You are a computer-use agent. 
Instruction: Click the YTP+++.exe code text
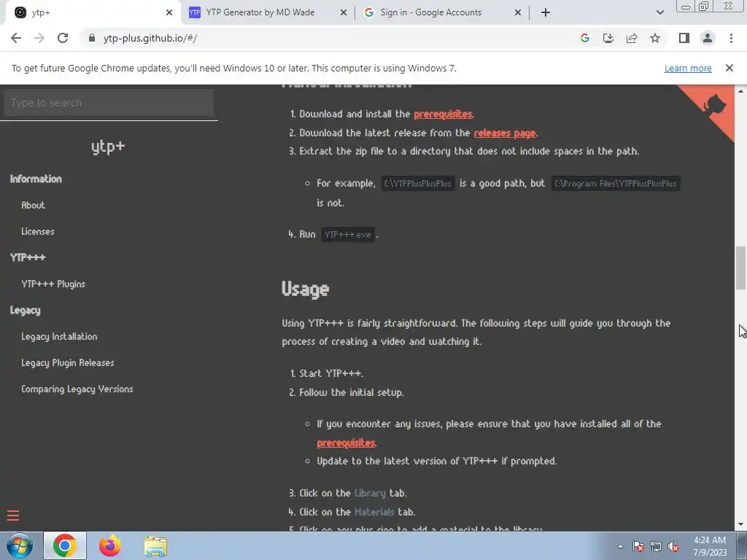click(x=348, y=235)
